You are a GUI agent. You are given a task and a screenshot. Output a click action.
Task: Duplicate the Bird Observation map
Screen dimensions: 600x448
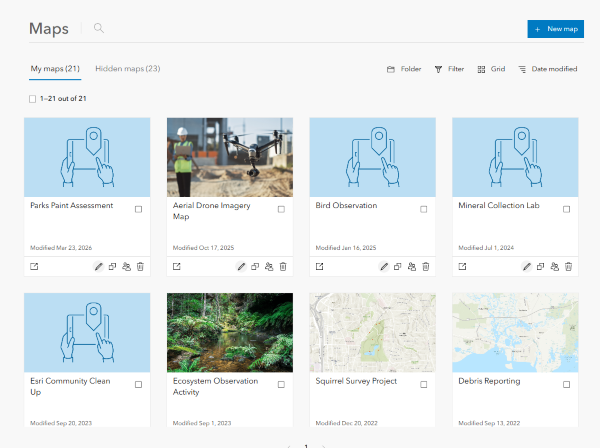398,266
